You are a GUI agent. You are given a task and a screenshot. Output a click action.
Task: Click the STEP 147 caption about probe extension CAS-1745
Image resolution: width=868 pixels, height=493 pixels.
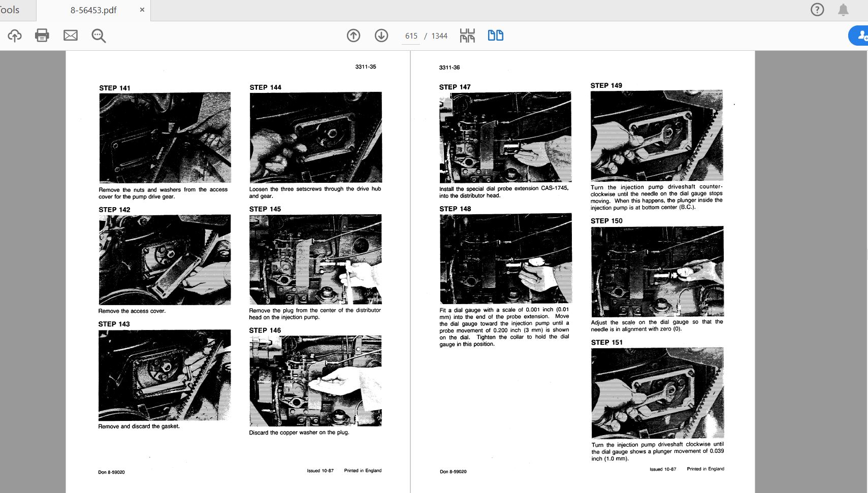tap(504, 192)
